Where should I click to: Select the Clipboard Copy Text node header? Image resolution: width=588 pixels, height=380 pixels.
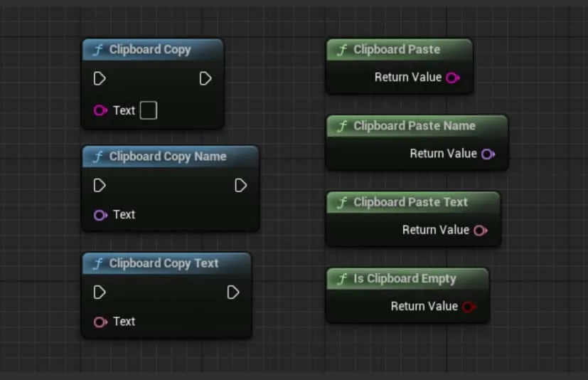coord(164,263)
